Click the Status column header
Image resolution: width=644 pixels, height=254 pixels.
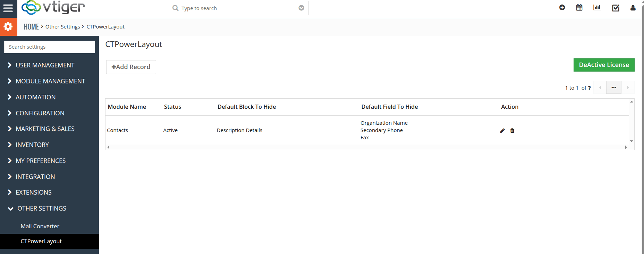pyautogui.click(x=172, y=107)
